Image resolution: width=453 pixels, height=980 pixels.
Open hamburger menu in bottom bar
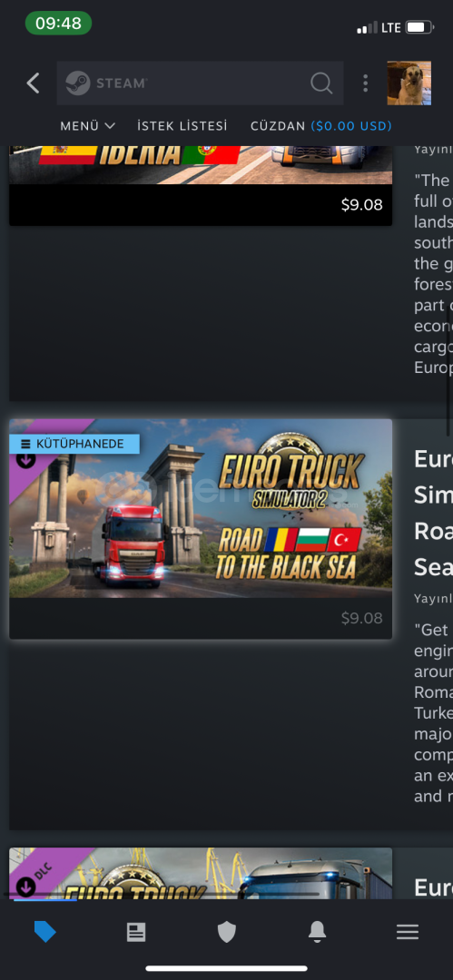click(408, 932)
